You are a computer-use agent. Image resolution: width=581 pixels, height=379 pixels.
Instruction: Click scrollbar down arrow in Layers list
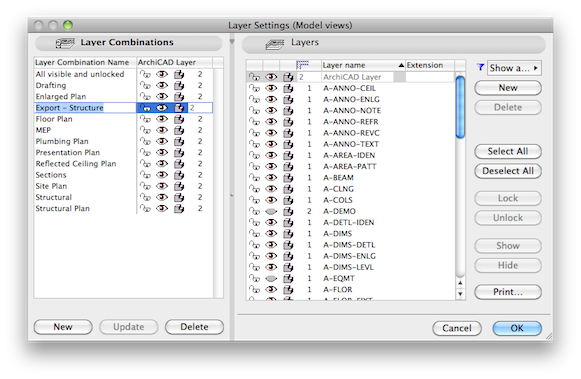[460, 294]
